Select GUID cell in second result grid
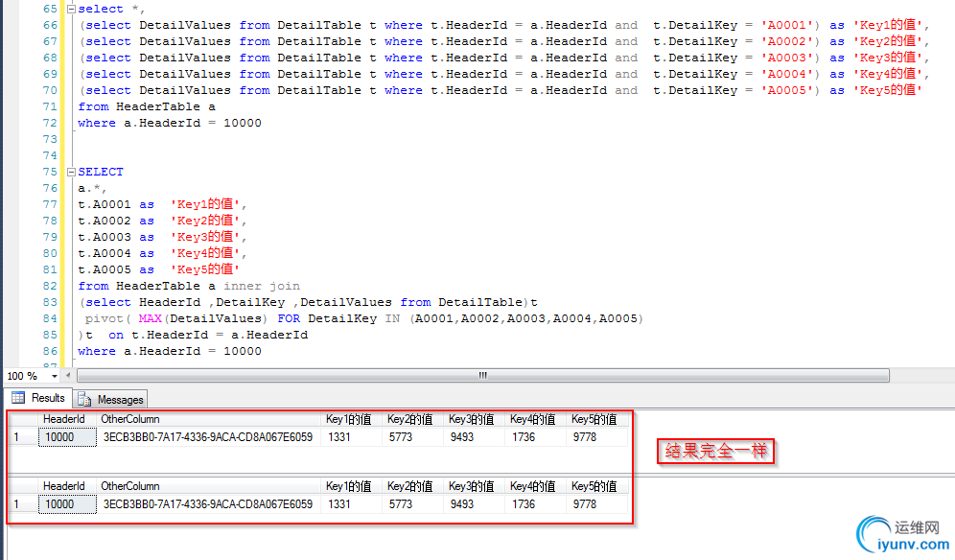The height and width of the screenshot is (560, 955). click(x=208, y=504)
